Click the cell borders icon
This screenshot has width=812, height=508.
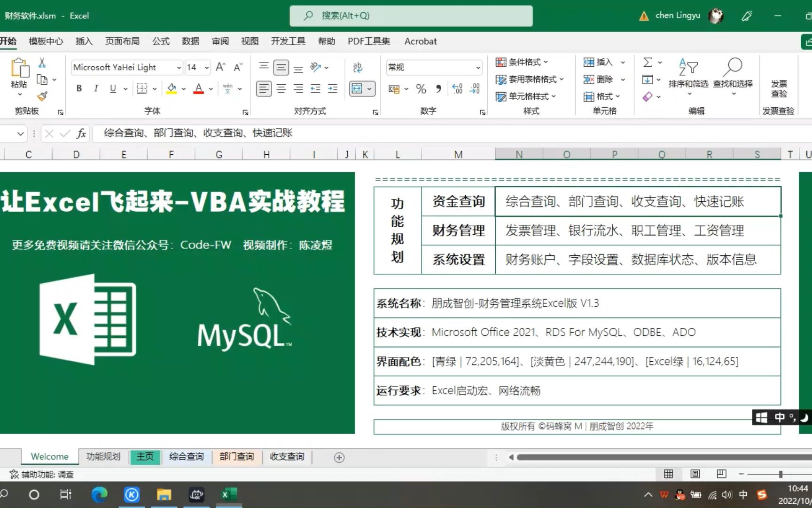(142, 88)
